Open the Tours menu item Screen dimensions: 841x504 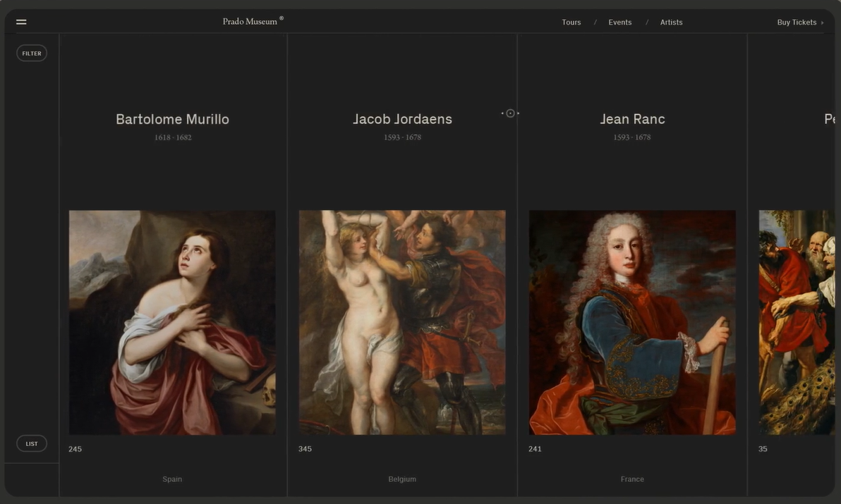point(571,23)
